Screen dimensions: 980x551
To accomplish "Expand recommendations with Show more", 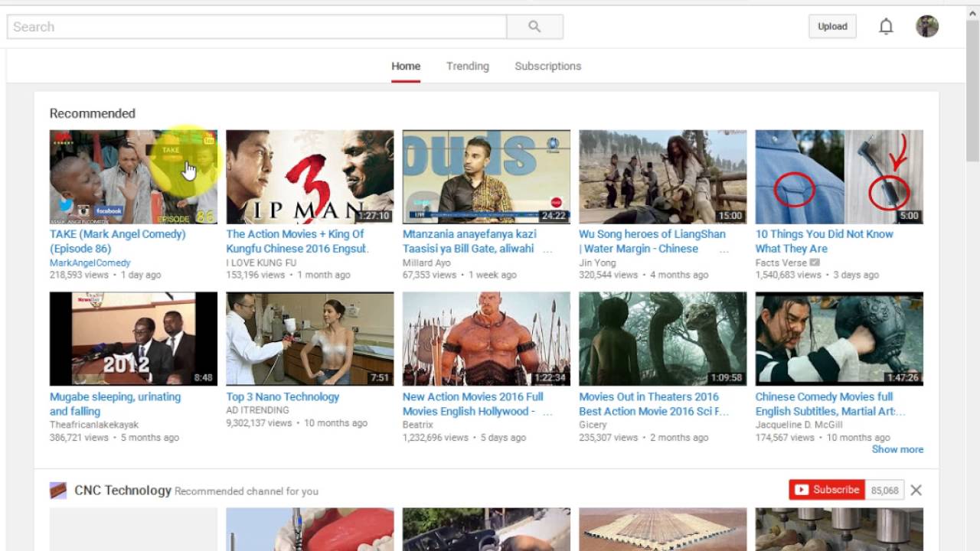I will [897, 449].
